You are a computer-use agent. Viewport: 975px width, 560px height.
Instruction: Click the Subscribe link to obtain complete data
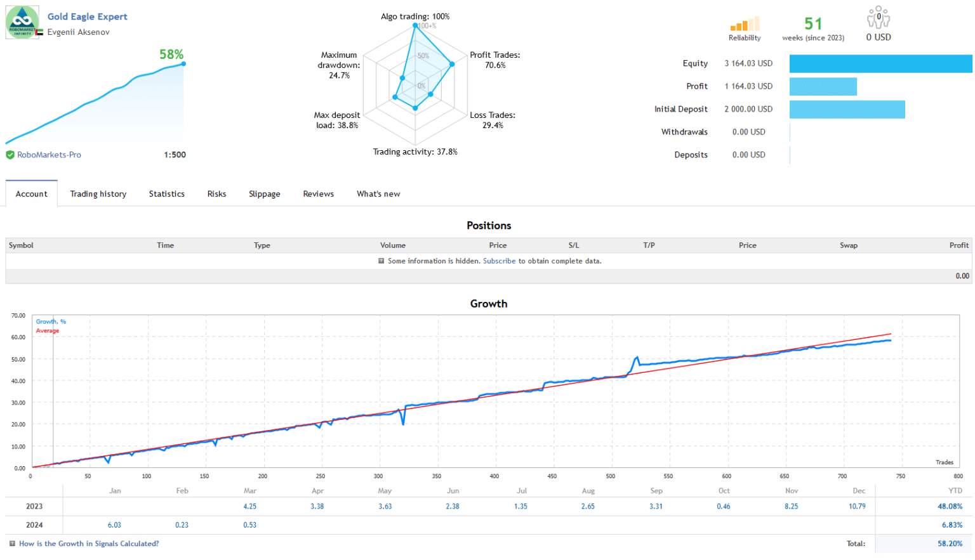[x=500, y=261]
